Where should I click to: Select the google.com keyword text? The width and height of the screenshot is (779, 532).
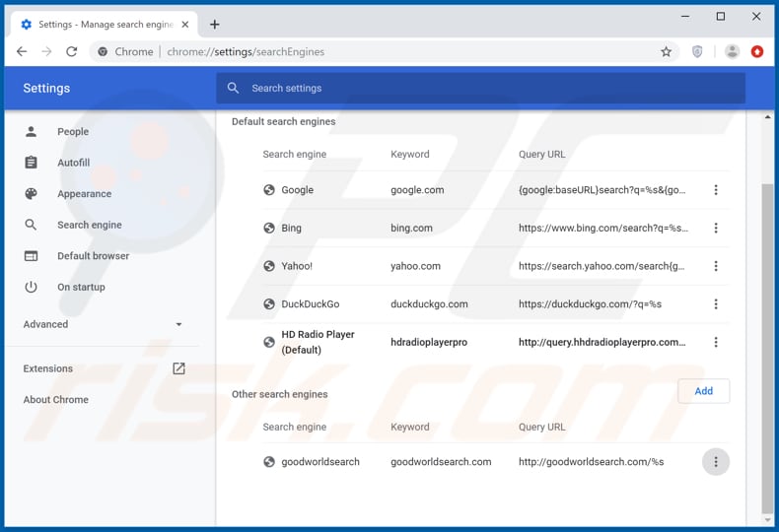coord(417,189)
